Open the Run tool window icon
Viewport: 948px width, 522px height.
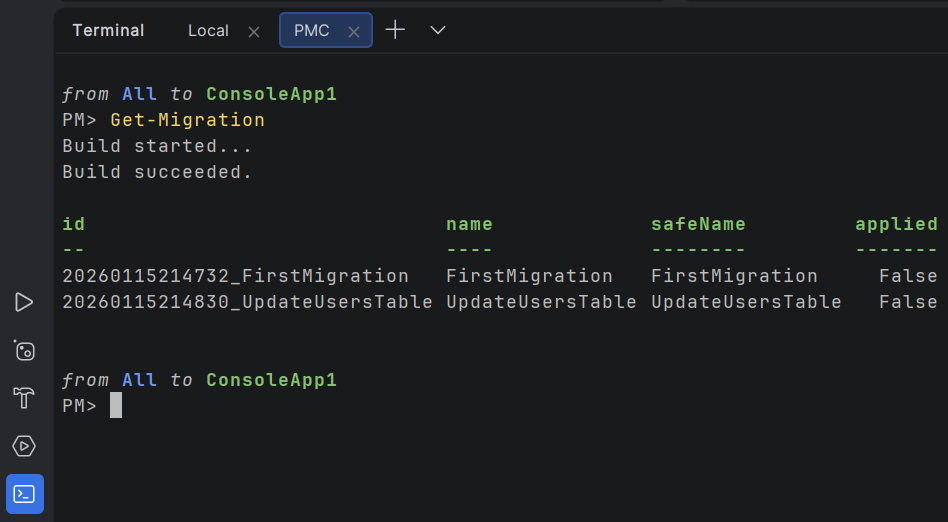point(24,302)
